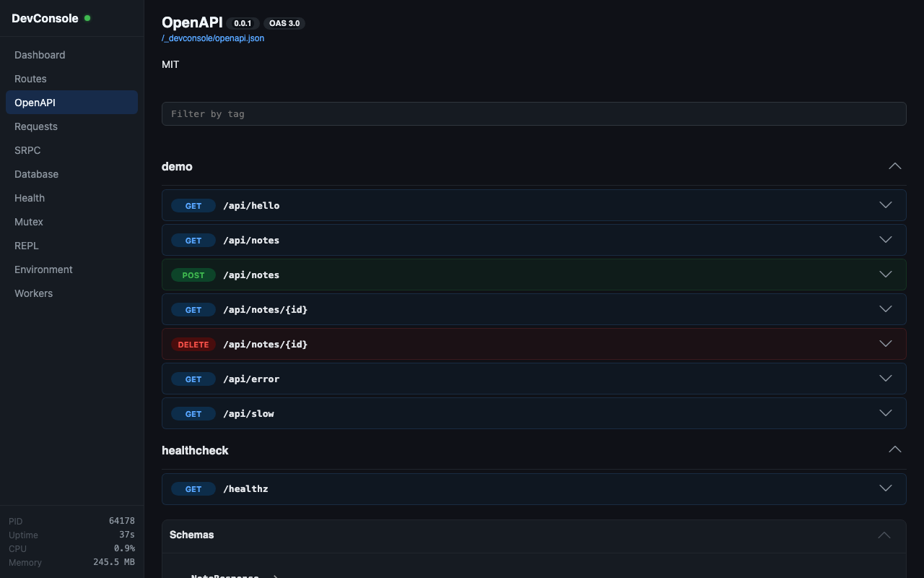Click the green status dot beside DevConsole

point(87,18)
